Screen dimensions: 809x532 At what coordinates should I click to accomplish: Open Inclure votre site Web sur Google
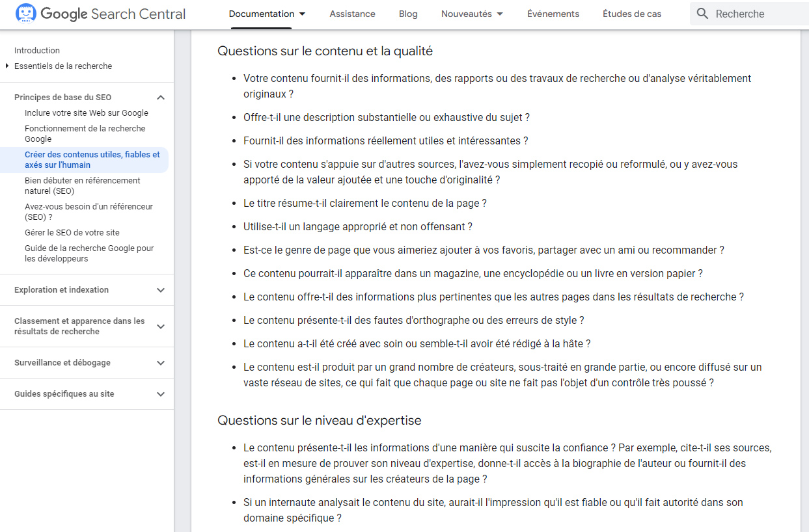[x=87, y=113]
